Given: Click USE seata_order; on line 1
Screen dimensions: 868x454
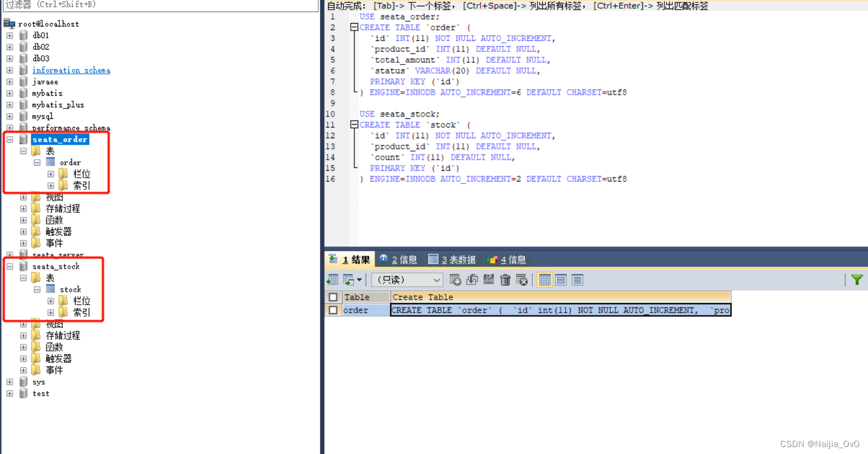Looking at the screenshot, I should pyautogui.click(x=399, y=17).
